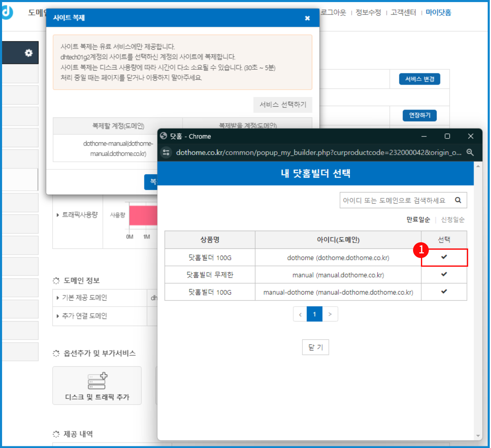The image size is (491, 448).
Task: Open the 마이닷홈 menu link
Action: (438, 12)
